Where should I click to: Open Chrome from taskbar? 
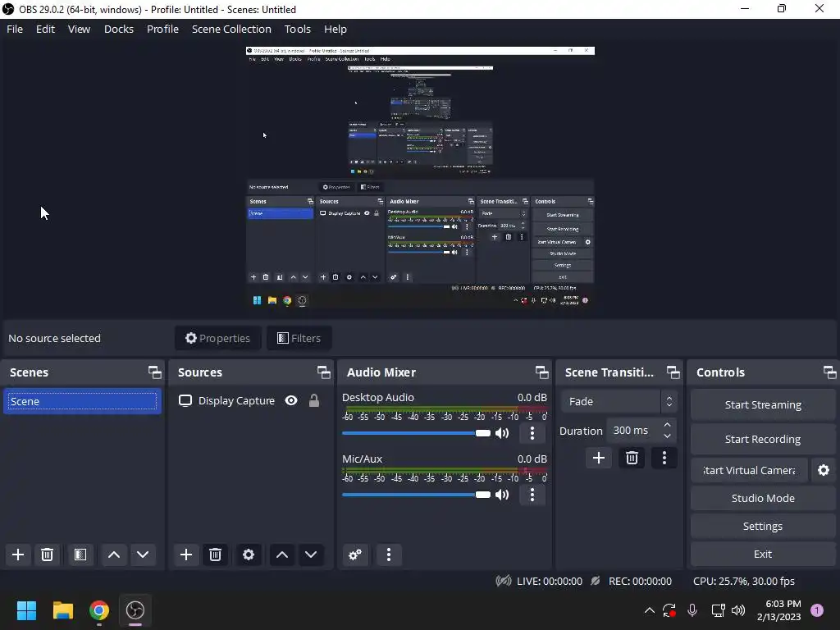coord(98,610)
